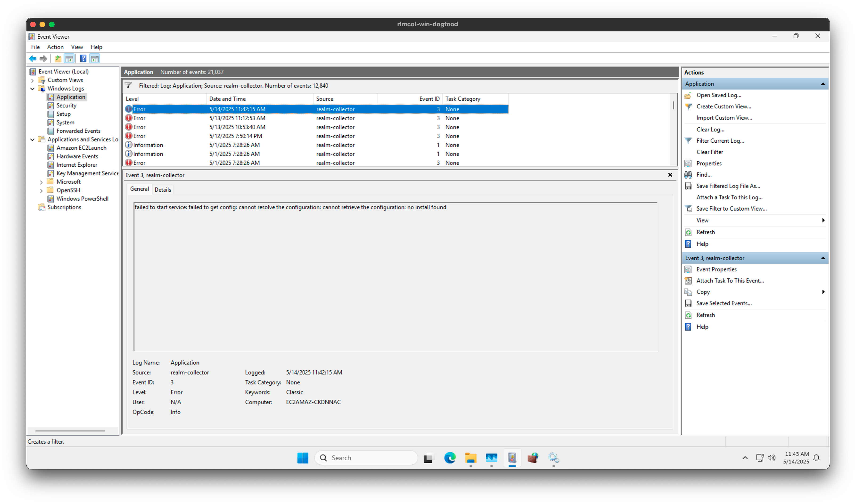Sort by Date and Time column header
856x504 pixels.
pyautogui.click(x=259, y=99)
